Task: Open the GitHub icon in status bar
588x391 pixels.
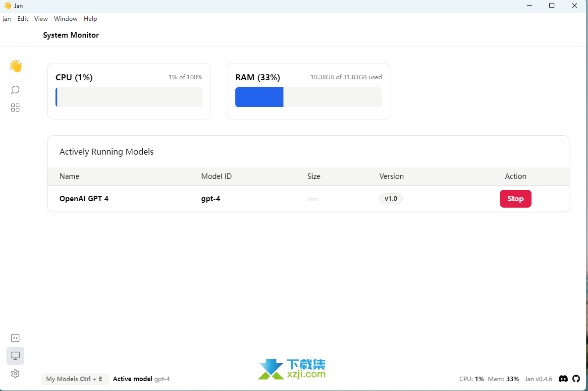Action: [576, 379]
